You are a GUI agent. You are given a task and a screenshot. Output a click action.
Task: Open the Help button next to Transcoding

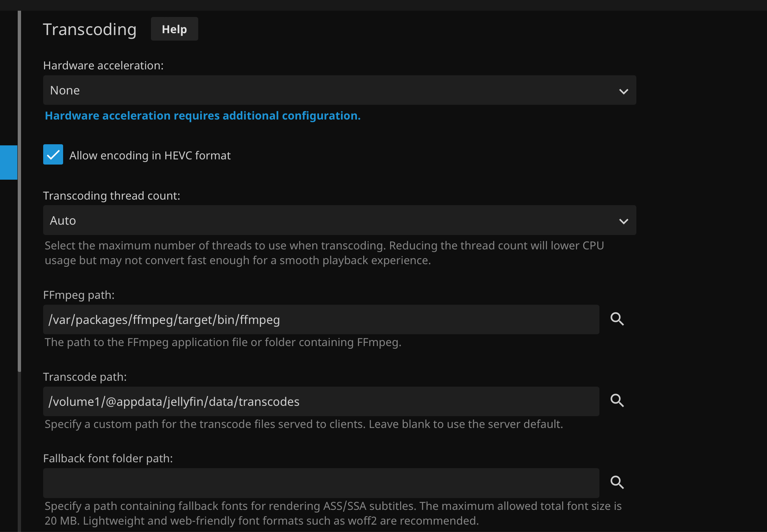174,29
